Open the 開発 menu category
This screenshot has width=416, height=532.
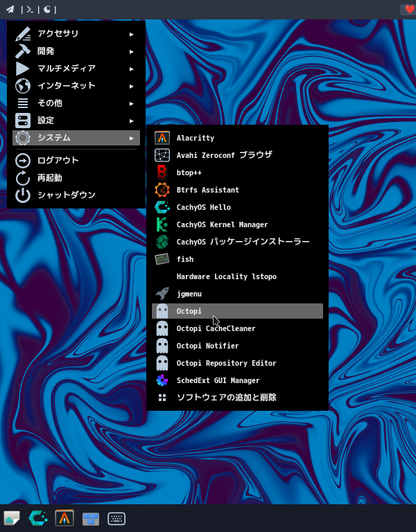pyautogui.click(x=76, y=51)
